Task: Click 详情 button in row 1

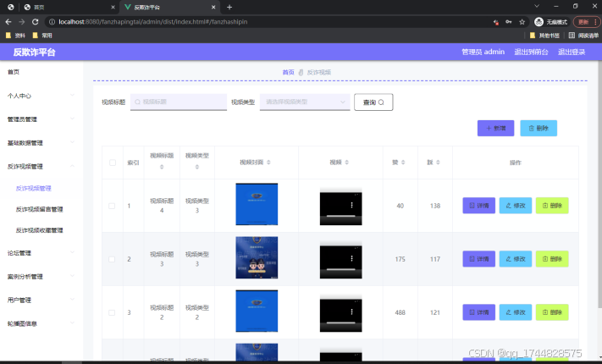Action: click(x=478, y=206)
